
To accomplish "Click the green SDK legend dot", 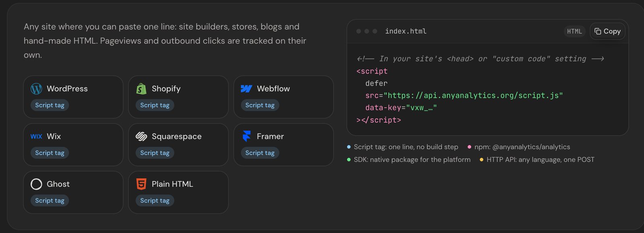I will (349, 160).
